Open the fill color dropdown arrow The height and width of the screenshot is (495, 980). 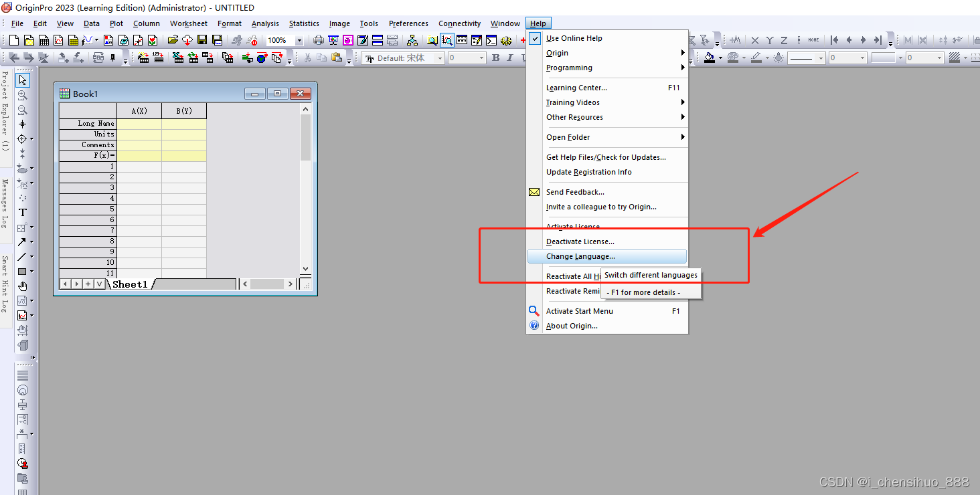click(720, 58)
